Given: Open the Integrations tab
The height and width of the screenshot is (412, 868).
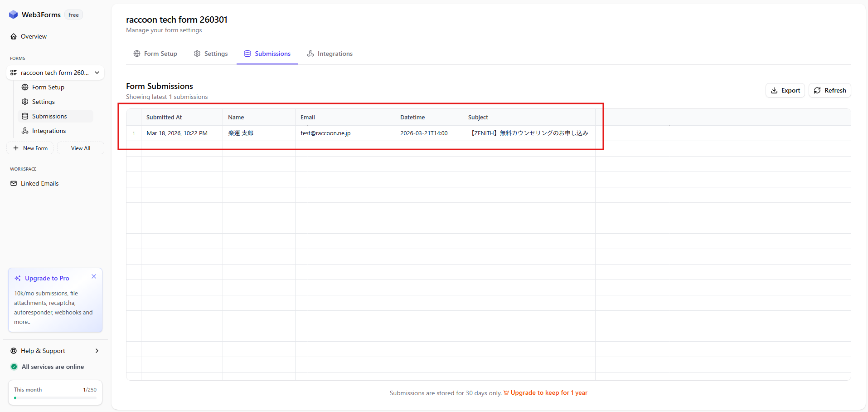Looking at the screenshot, I should pyautogui.click(x=330, y=54).
